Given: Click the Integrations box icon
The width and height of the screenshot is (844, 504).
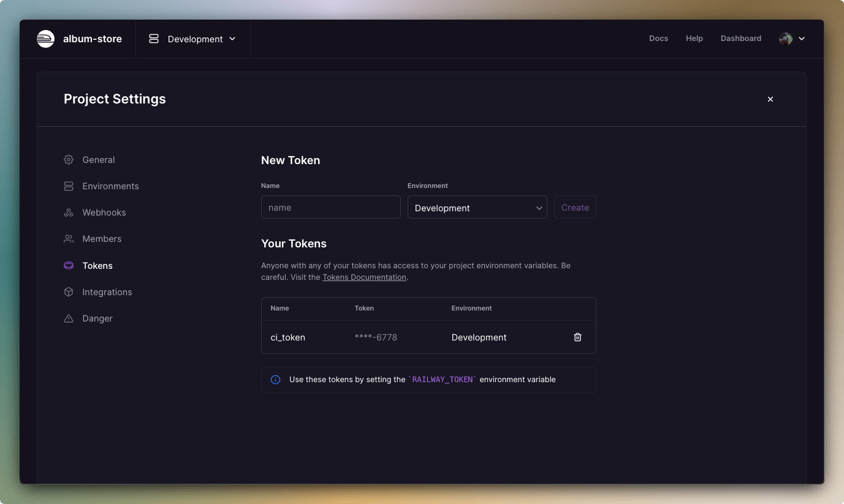Looking at the screenshot, I should [x=69, y=292].
